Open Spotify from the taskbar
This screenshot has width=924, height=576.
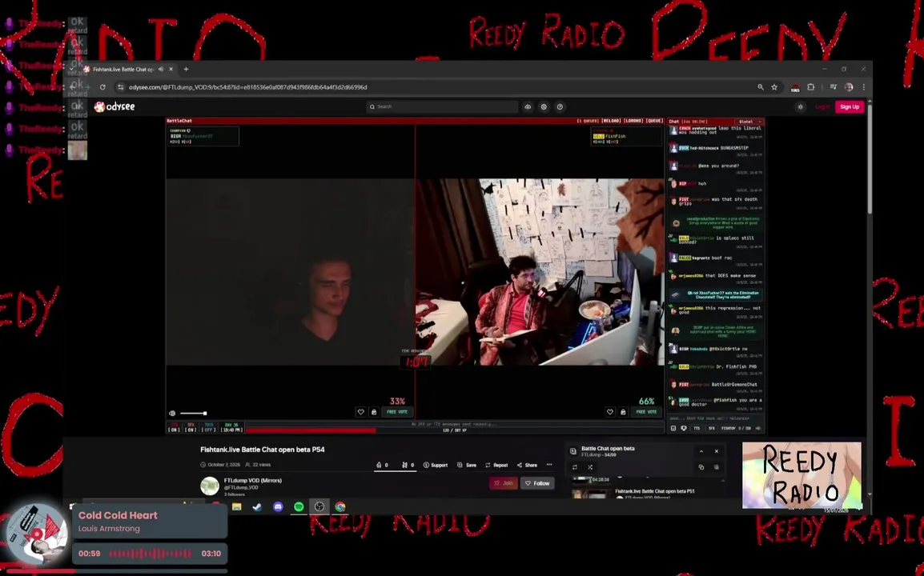point(299,507)
